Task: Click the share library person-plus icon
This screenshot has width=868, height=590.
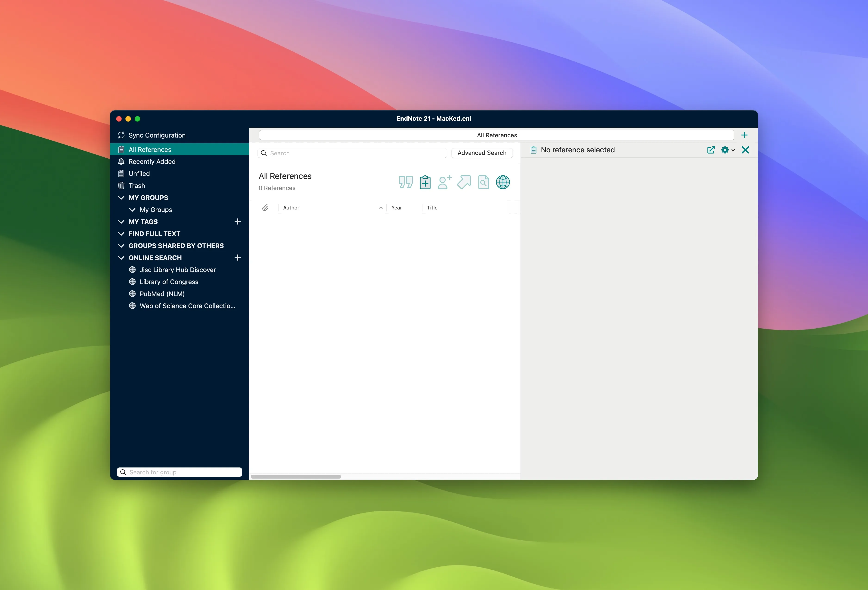Action: 444,182
